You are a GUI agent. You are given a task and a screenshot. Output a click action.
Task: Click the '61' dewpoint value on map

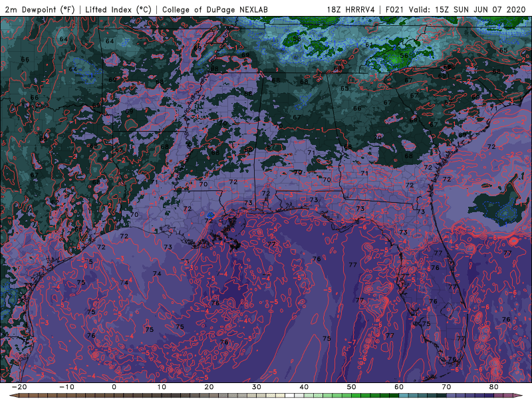tap(369, 45)
